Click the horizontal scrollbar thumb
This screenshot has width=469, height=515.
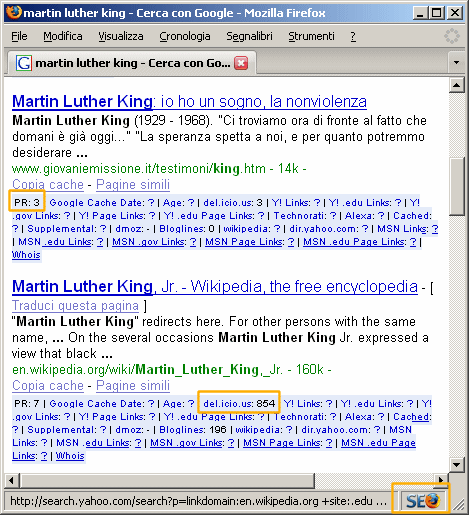167,480
